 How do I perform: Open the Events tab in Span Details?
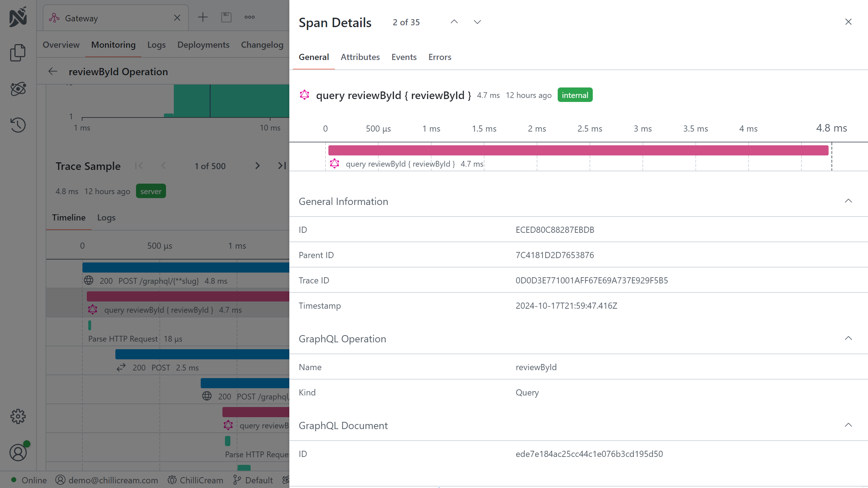click(404, 57)
